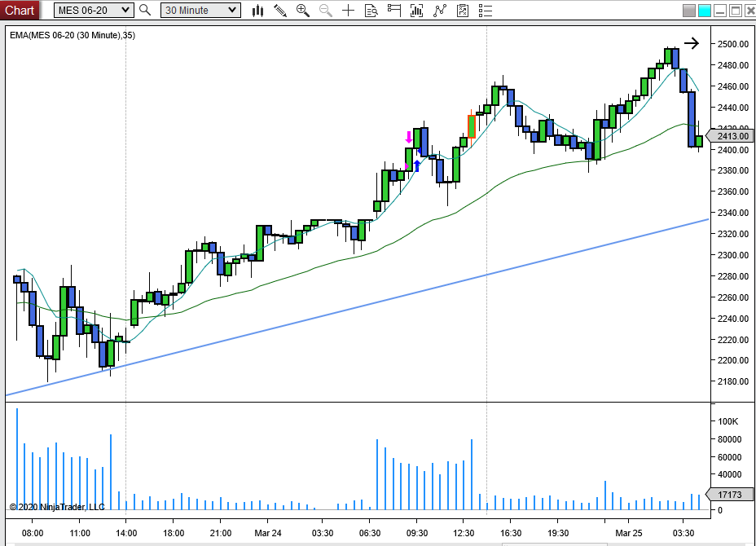Click the 08:00 time axis label

click(x=33, y=533)
